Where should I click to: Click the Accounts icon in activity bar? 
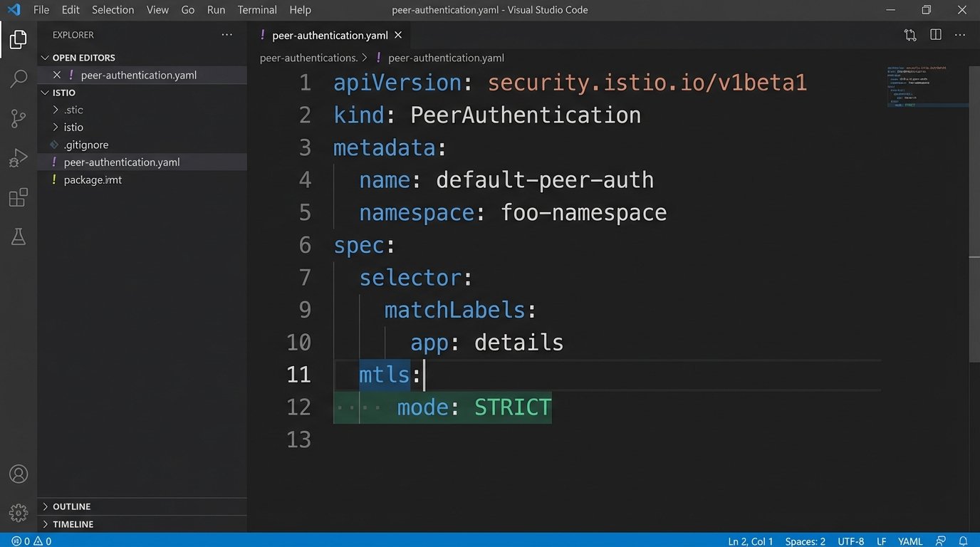coord(19,473)
